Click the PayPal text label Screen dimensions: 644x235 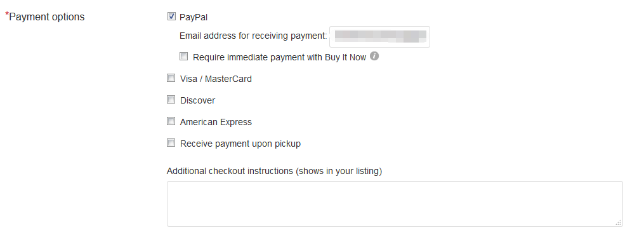[194, 17]
